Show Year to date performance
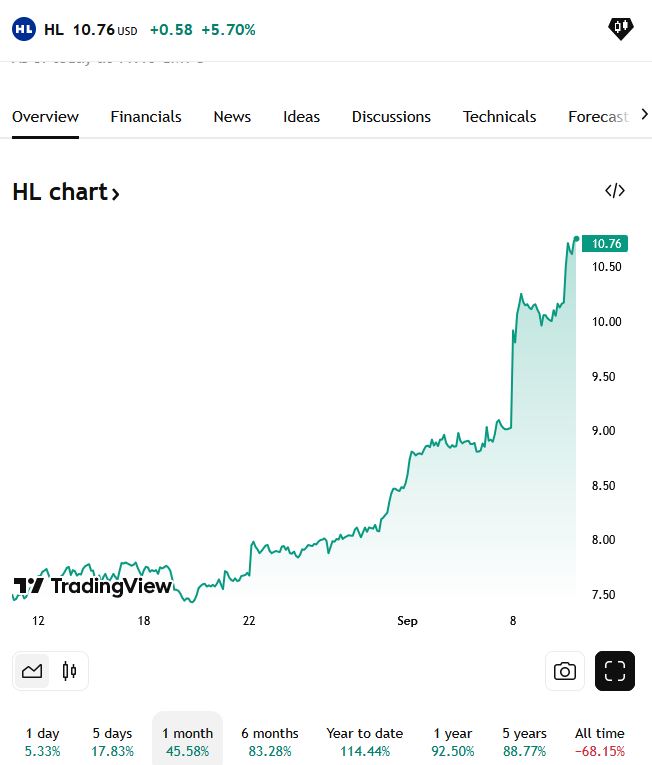The height and width of the screenshot is (765, 652). coord(363,741)
